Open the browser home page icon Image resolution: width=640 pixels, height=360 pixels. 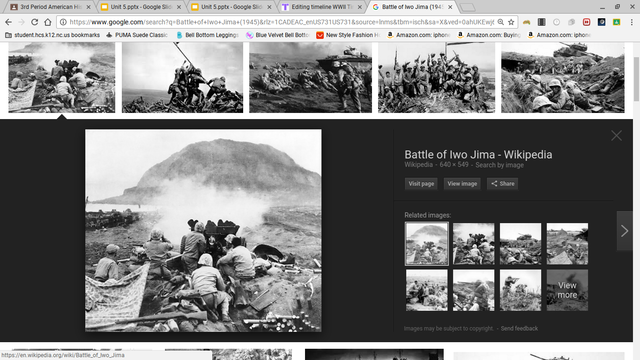click(48, 22)
